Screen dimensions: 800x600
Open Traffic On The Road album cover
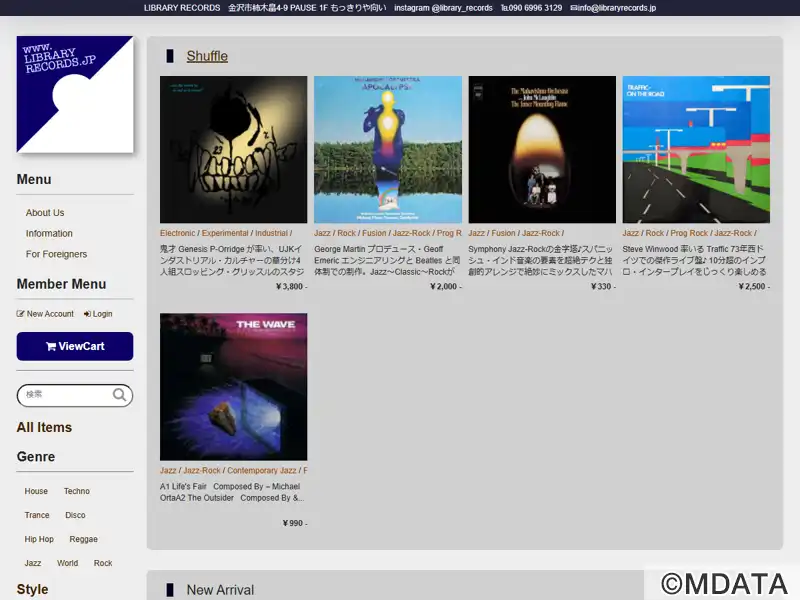696,149
